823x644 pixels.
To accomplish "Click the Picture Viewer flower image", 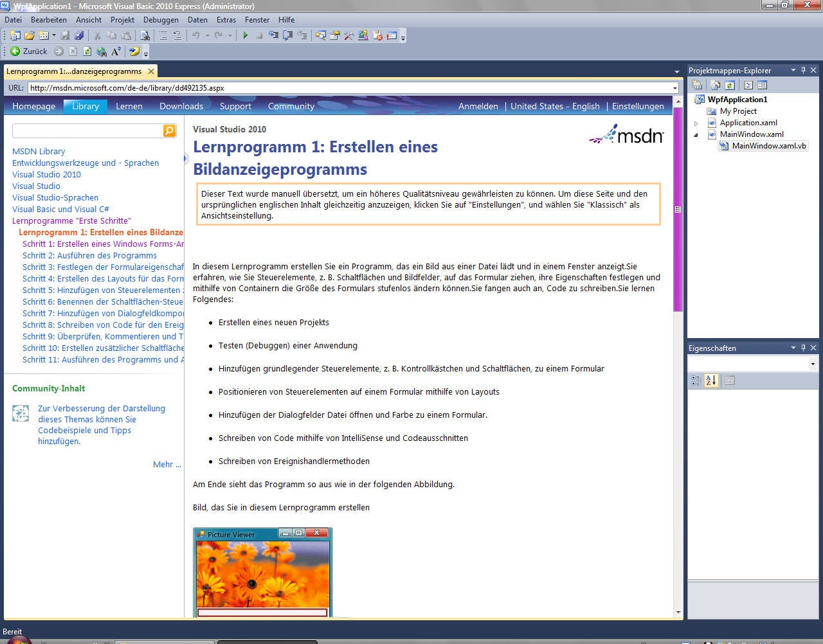I will pyautogui.click(x=262, y=574).
